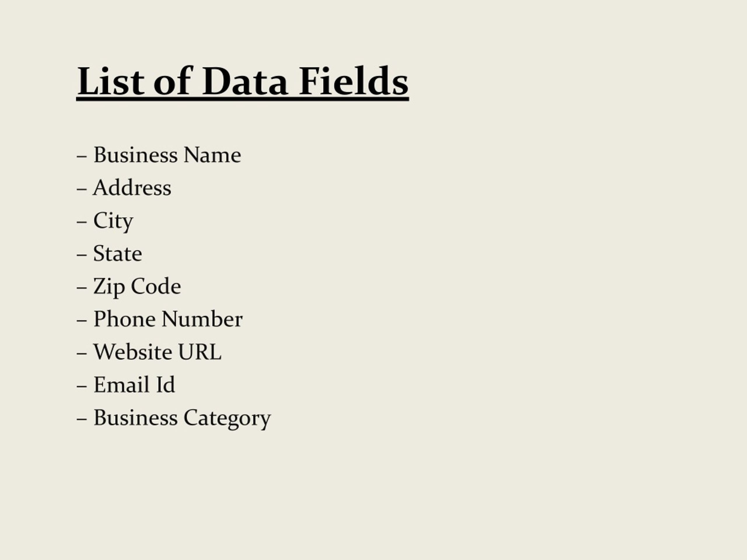This screenshot has width=747, height=560.
Task: Click the "State" list entry
Action: pos(118,253)
